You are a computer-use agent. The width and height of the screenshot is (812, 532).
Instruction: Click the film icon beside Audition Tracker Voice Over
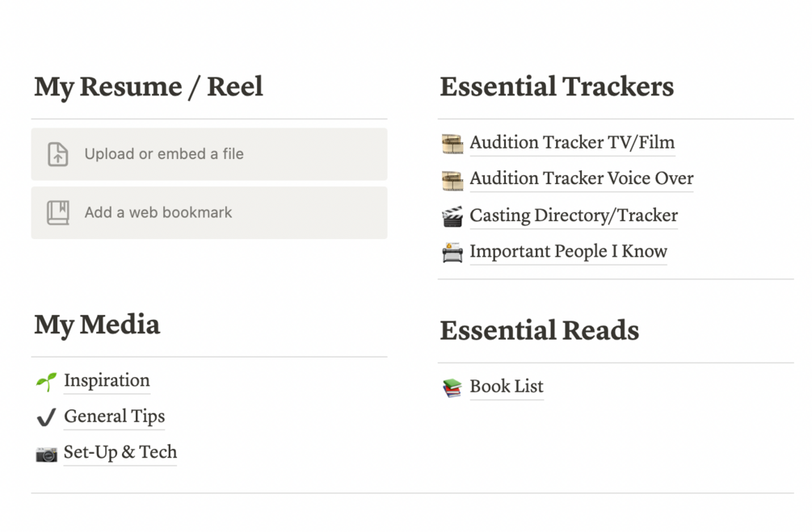452,179
